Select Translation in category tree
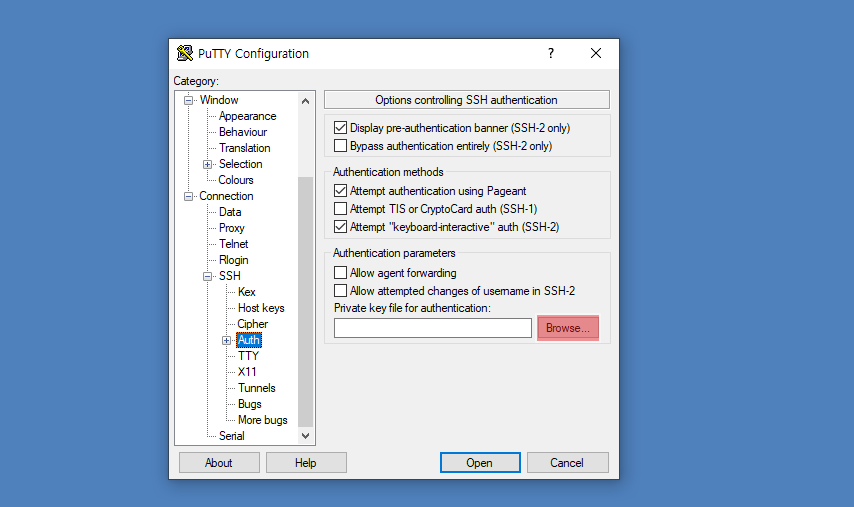This screenshot has width=854, height=507. pyautogui.click(x=245, y=148)
